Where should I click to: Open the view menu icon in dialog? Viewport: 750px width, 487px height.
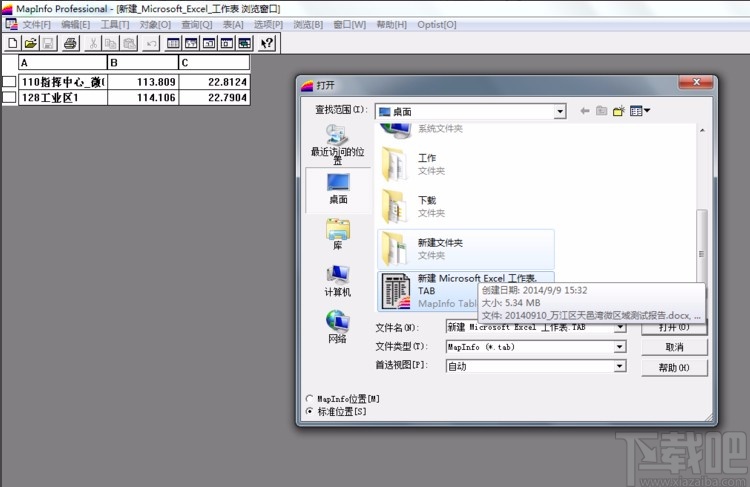click(640, 111)
